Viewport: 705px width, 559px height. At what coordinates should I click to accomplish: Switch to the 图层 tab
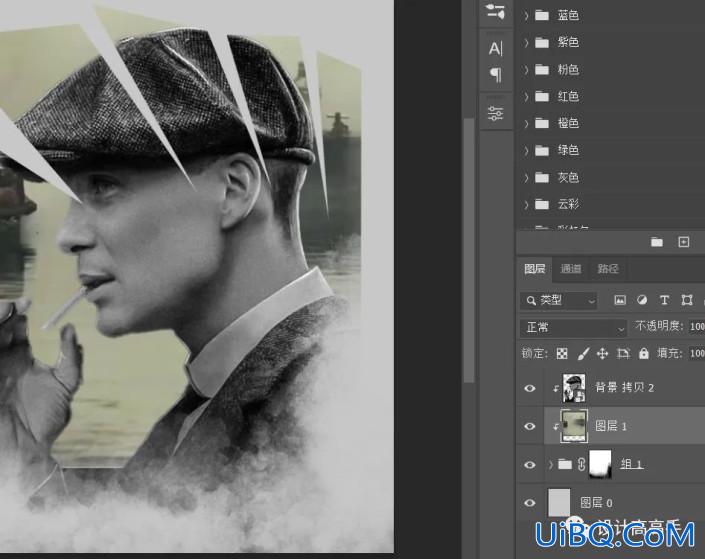click(535, 269)
